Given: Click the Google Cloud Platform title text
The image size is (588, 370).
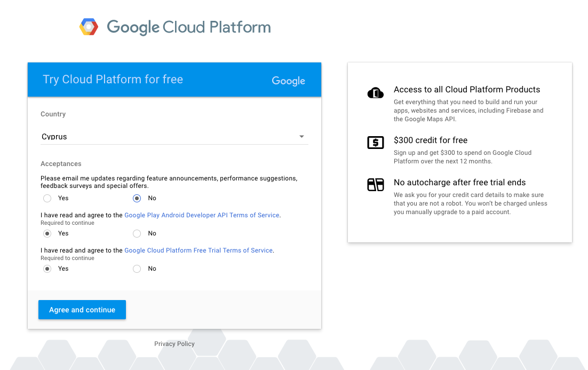Looking at the screenshot, I should (x=189, y=27).
